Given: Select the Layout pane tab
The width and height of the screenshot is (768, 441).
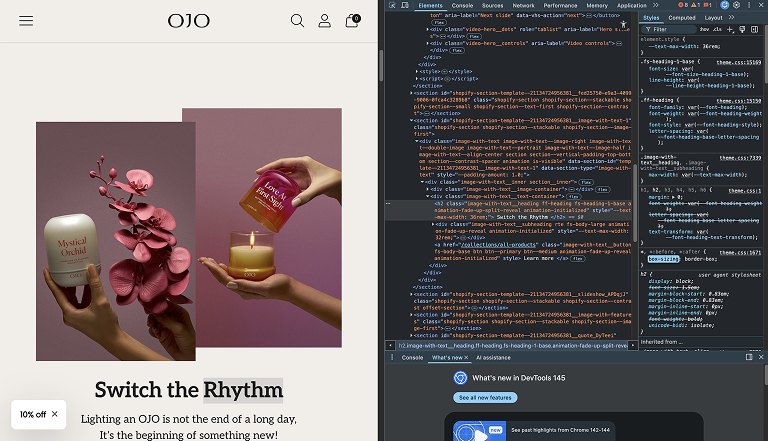Looking at the screenshot, I should coord(713,18).
